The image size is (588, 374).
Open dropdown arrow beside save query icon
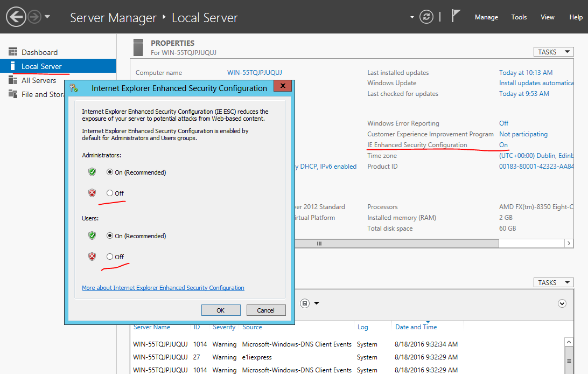click(317, 303)
